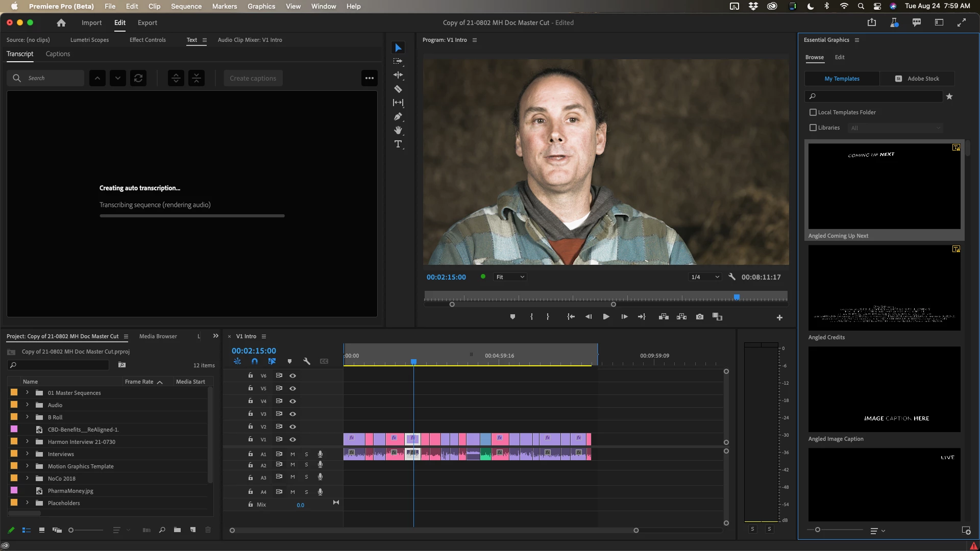Click the Export Frame camera icon
Screen dimensions: 980x551
click(x=700, y=317)
